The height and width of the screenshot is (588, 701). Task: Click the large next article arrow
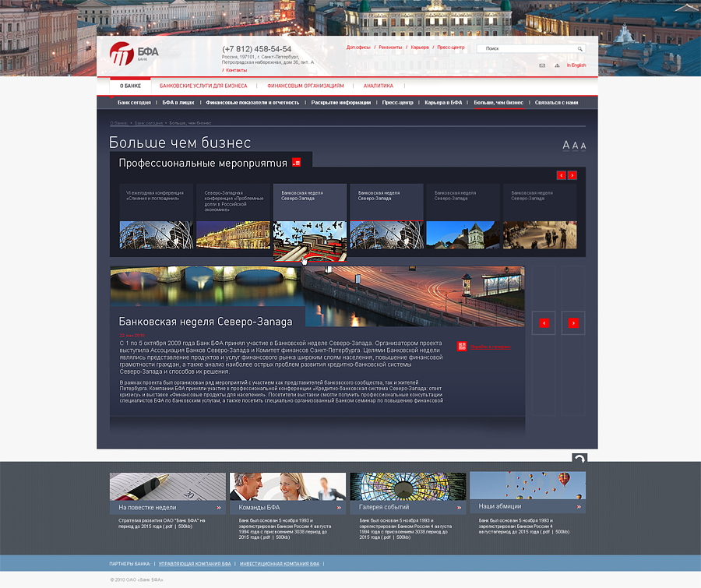tap(573, 323)
